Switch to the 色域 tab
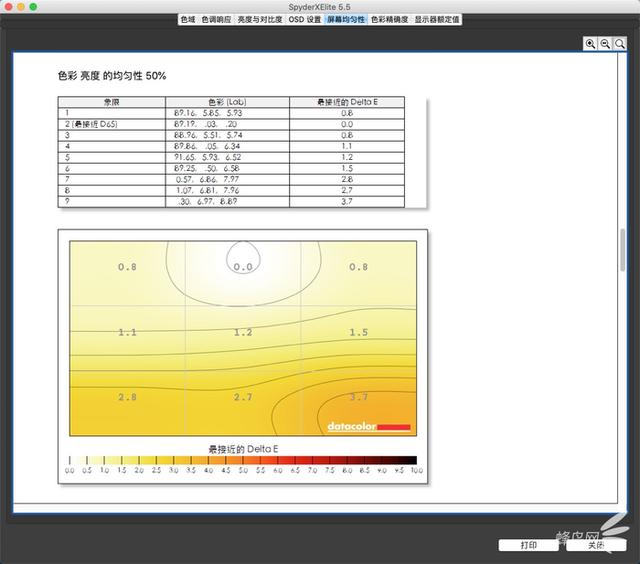This screenshot has height=564, width=640. pos(188,19)
